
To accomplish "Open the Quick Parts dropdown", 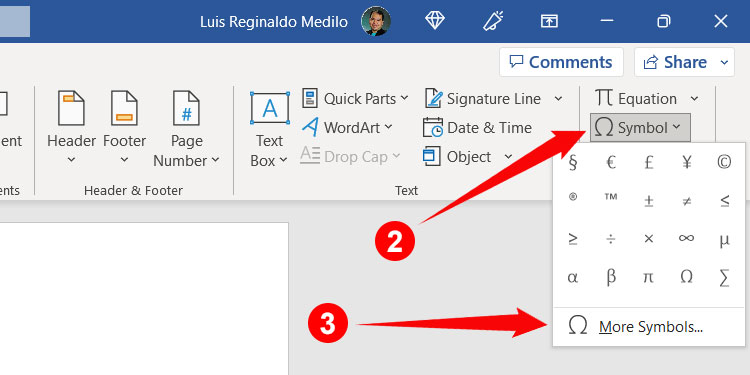I will click(355, 99).
